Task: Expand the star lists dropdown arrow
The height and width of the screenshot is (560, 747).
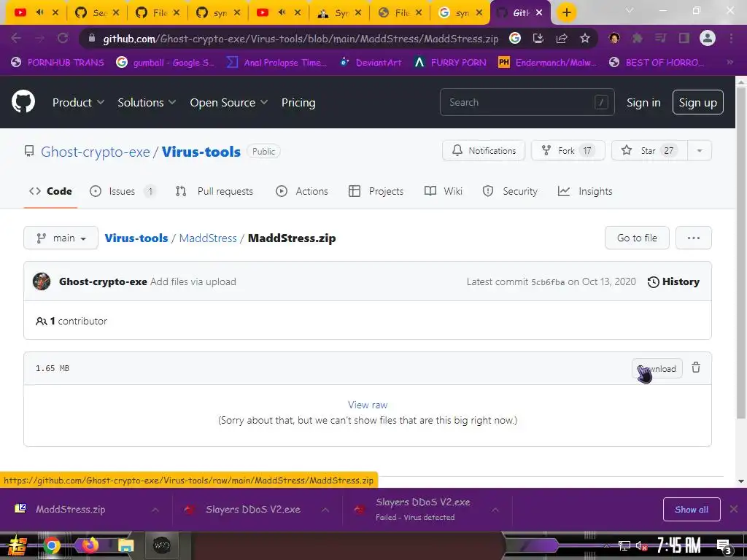Action: pyautogui.click(x=700, y=150)
